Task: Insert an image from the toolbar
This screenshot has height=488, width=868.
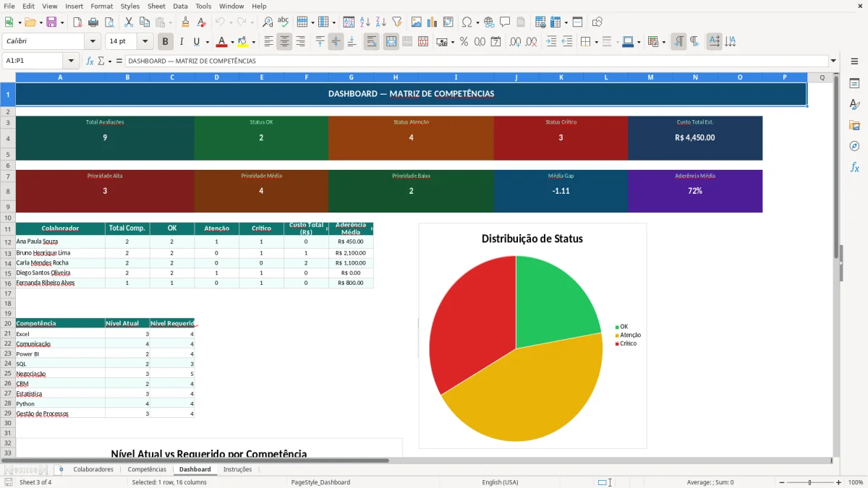Action: tap(417, 22)
